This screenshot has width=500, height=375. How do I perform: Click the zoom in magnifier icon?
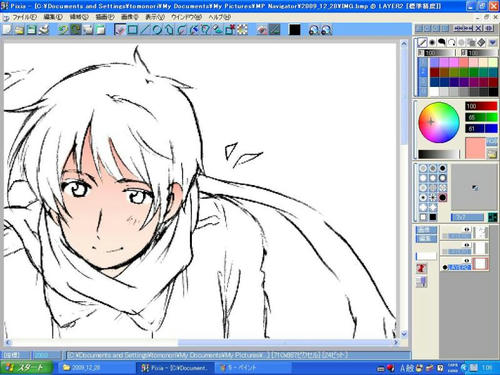click(x=314, y=30)
